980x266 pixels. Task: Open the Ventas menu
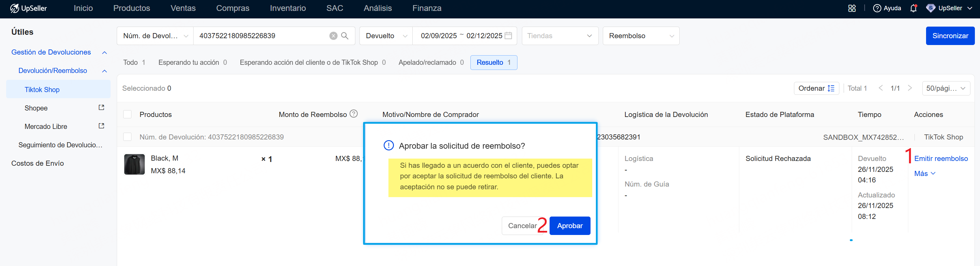coord(183,8)
